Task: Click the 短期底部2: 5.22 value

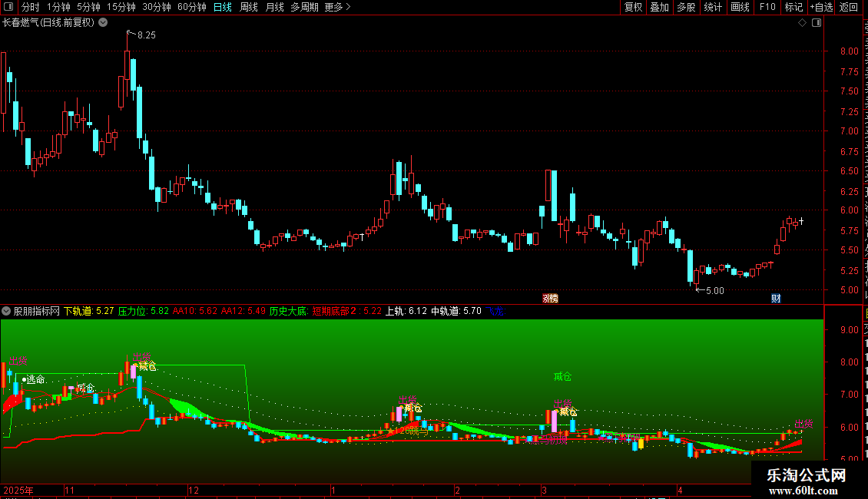Action: (347, 311)
